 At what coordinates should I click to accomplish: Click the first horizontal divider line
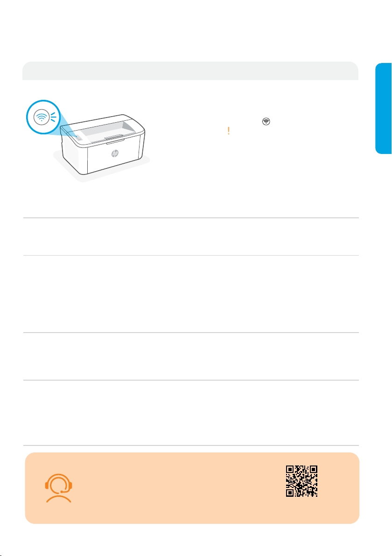[x=191, y=218]
